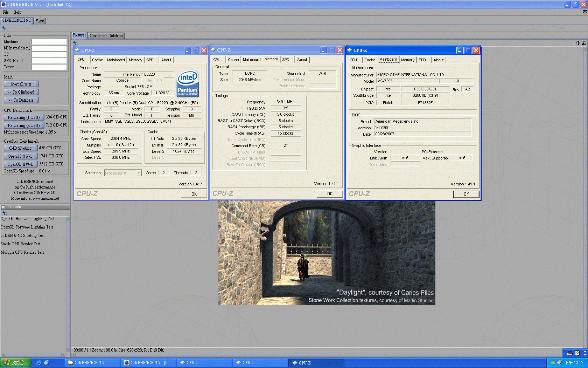Click the language bar help icon

577,353
